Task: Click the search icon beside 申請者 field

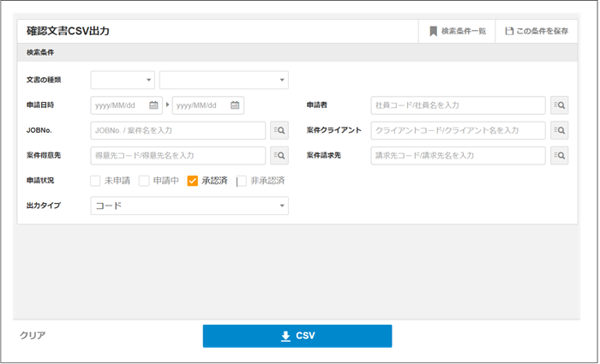Action: click(x=559, y=105)
